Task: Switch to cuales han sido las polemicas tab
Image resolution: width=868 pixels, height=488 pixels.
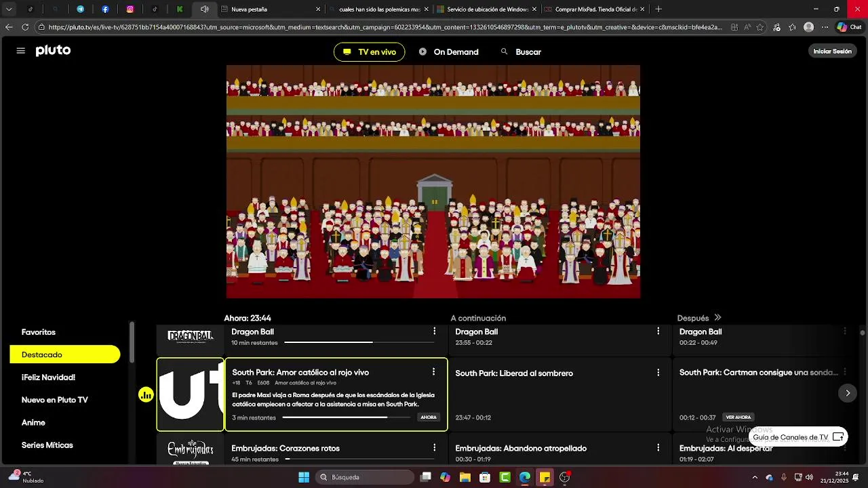Action: point(378,9)
